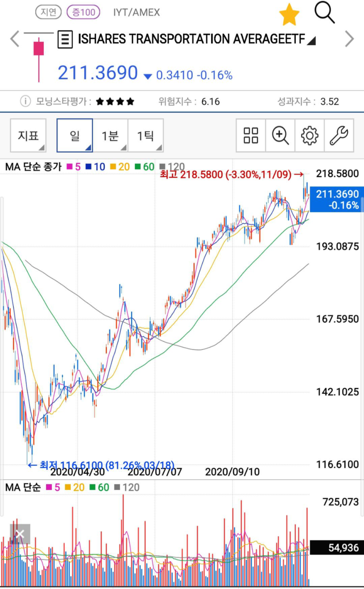Tap the 증100 margin badge
364x589 pixels.
pos(83,12)
